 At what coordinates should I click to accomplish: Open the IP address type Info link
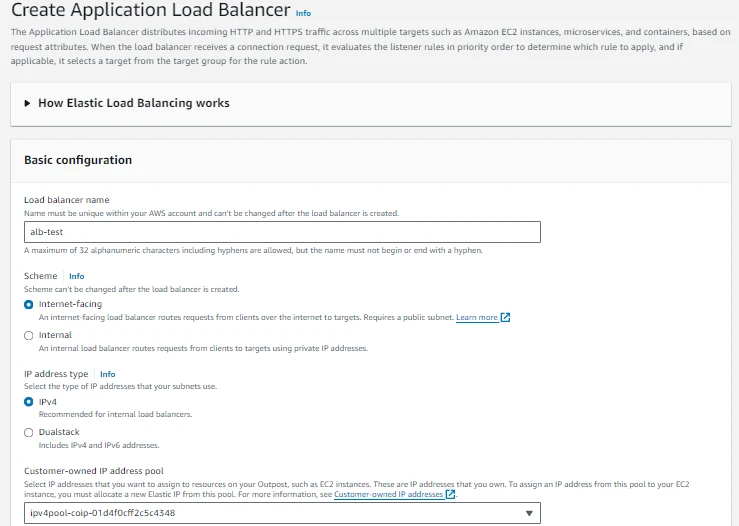pyautogui.click(x=107, y=374)
